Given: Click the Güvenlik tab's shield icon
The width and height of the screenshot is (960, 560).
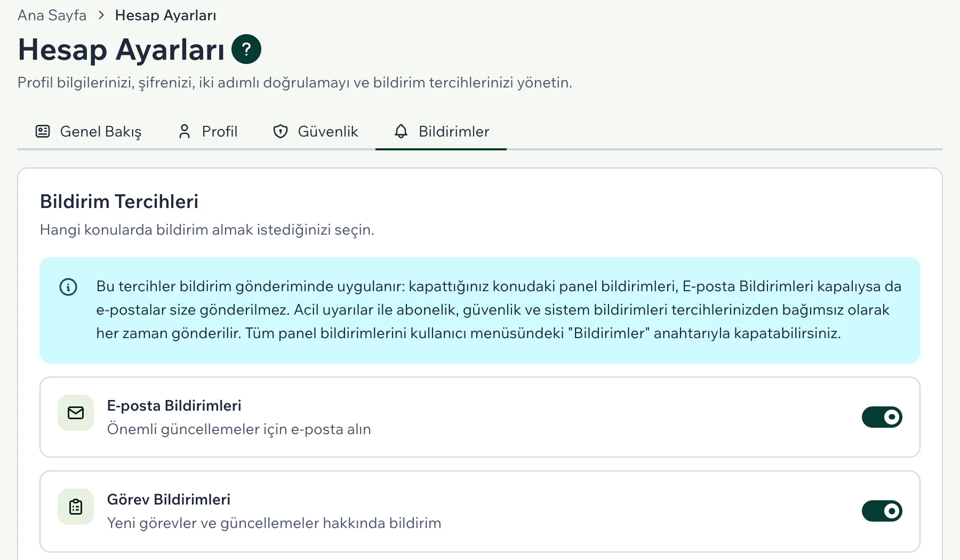Looking at the screenshot, I should tap(281, 131).
